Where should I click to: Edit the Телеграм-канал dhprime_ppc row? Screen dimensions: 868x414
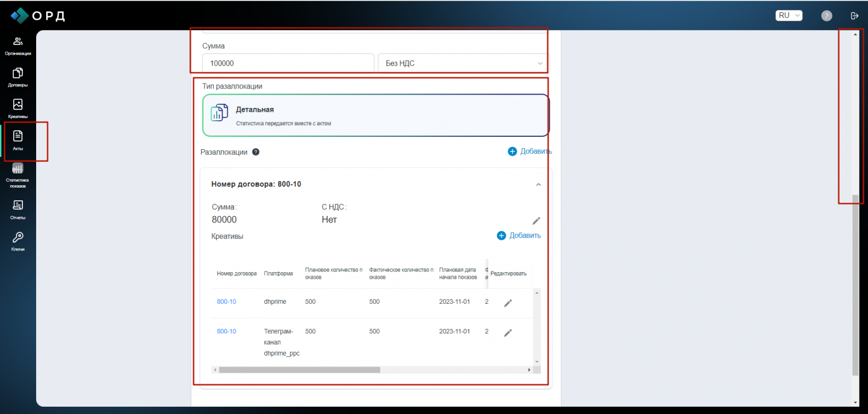(507, 333)
